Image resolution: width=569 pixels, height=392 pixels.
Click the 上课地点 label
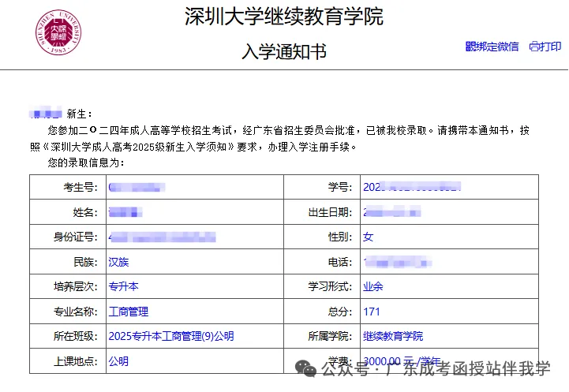[x=76, y=361]
